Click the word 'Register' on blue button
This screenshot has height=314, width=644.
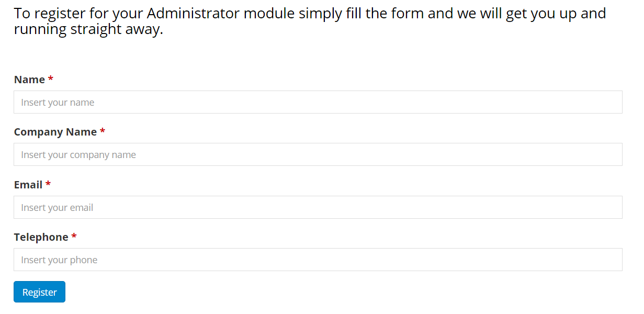point(40,293)
